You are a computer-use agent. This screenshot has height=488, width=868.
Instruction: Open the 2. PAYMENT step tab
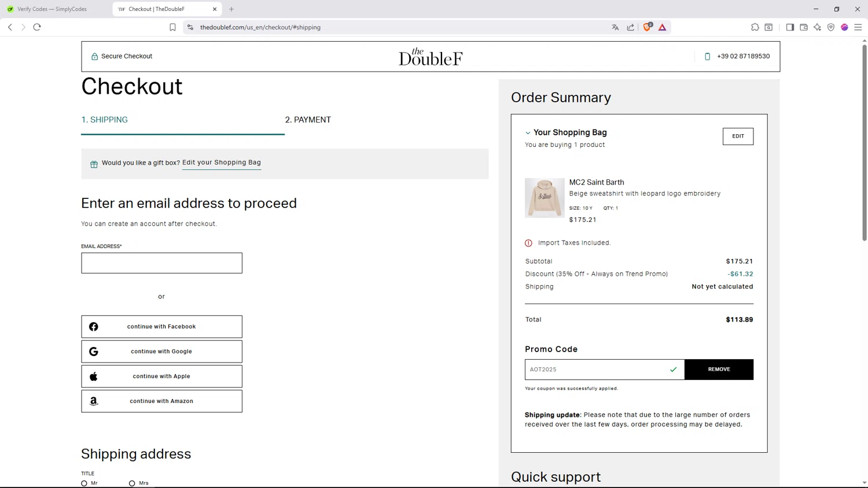(308, 120)
